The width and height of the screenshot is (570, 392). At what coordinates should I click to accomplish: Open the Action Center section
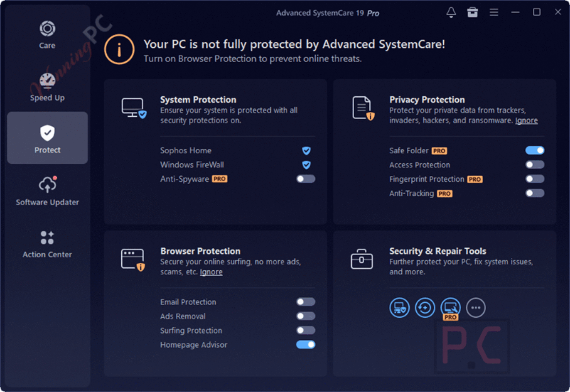(47, 244)
